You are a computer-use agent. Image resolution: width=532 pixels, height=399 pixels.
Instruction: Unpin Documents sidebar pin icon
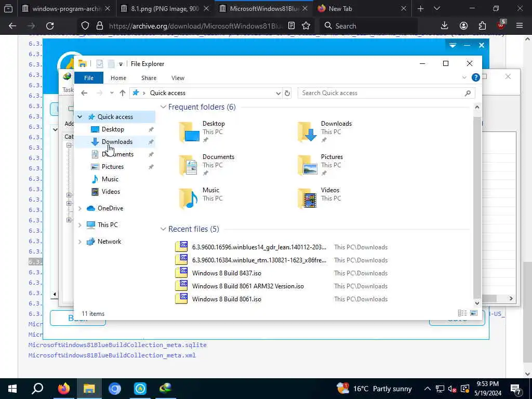151,154
